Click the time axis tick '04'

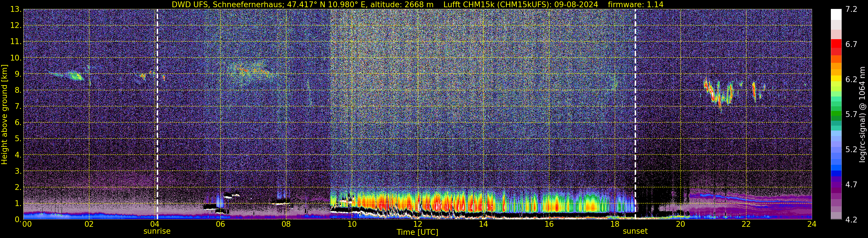coord(155,224)
